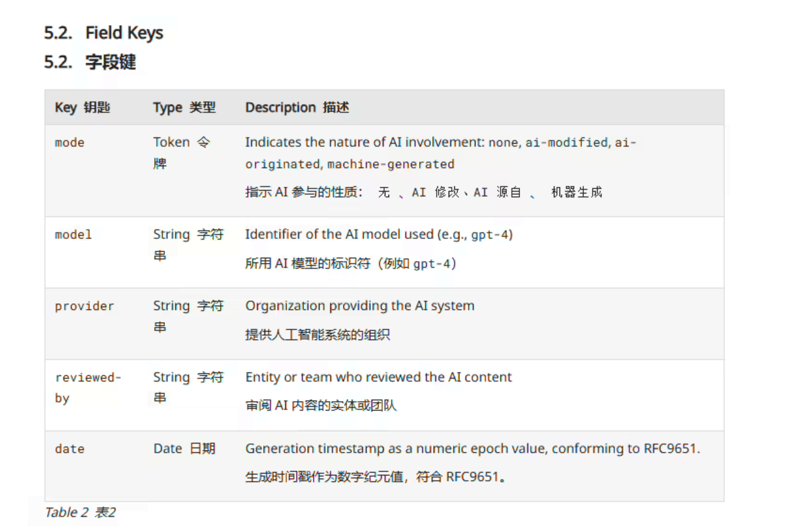Click the Chinese line starting "指示 AI 参与的性质"
This screenshot has width=787, height=532.
pyautogui.click(x=424, y=192)
